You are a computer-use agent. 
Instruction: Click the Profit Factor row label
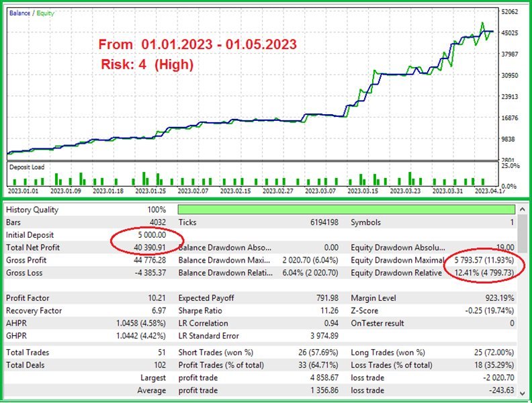coord(28,298)
